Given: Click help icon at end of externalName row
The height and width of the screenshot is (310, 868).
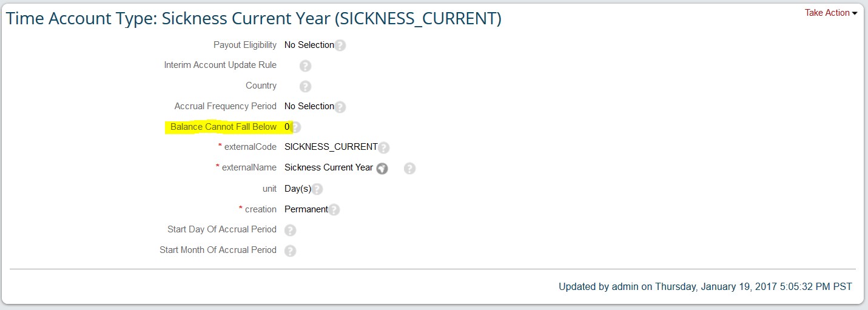Looking at the screenshot, I should click(409, 169).
